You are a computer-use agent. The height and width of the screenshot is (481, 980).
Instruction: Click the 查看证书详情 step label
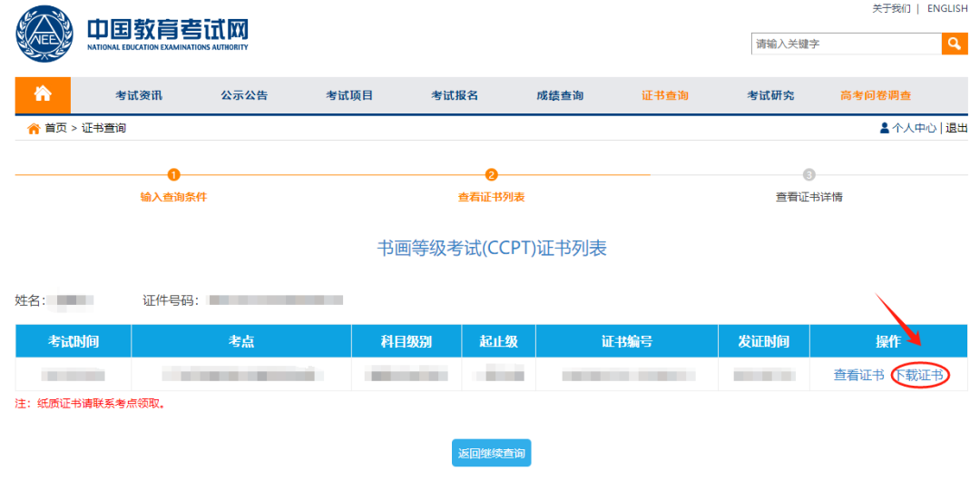pyautogui.click(x=808, y=197)
